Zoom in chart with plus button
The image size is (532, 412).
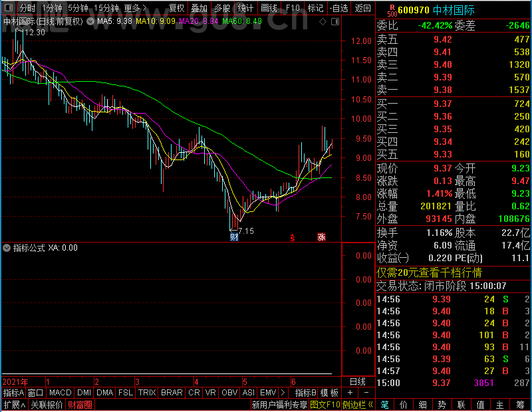point(350,393)
